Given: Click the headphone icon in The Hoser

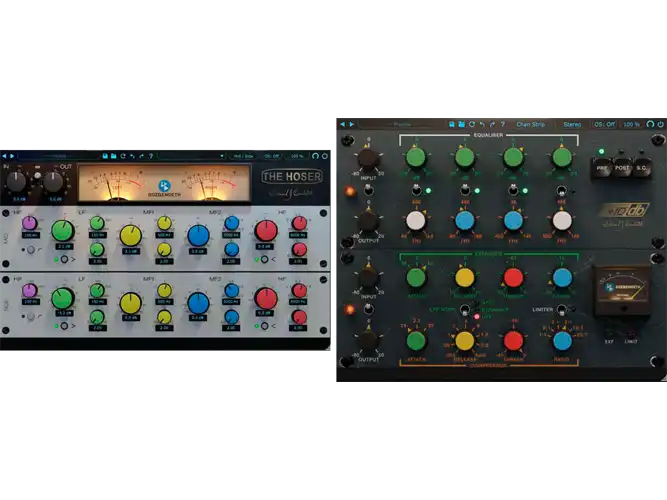Looking at the screenshot, I should click(x=315, y=156).
